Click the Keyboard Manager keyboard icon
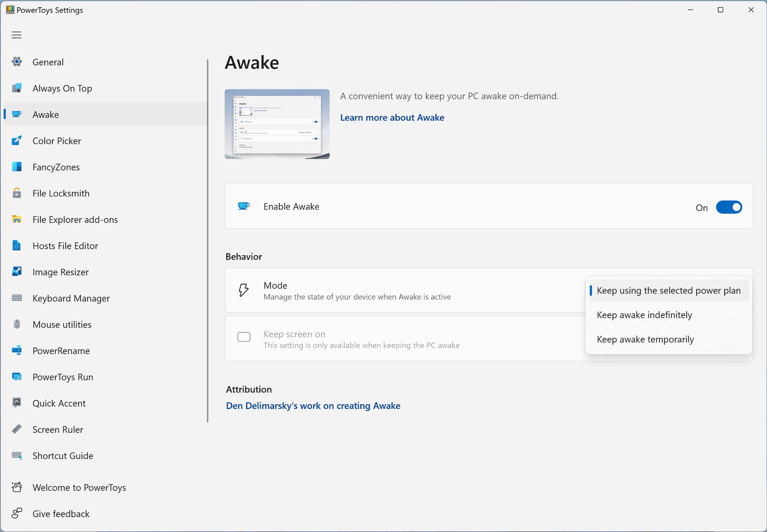 click(x=17, y=298)
